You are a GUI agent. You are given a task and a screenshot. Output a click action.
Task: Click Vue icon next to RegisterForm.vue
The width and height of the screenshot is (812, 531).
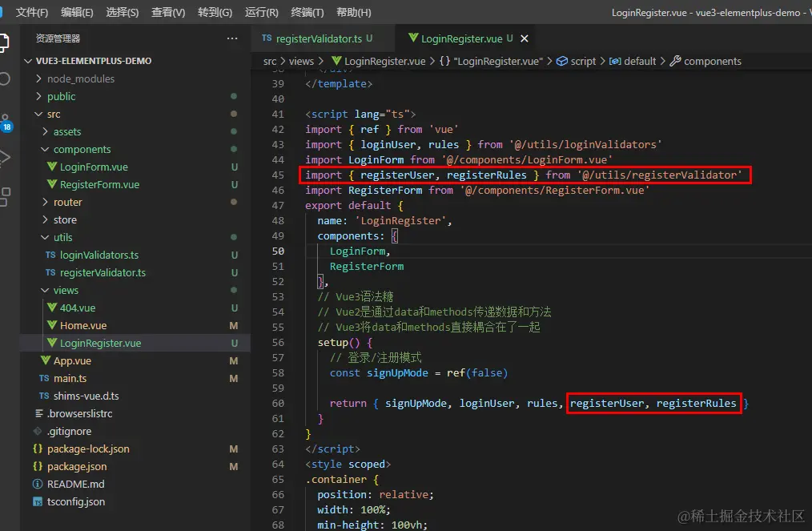[52, 184]
